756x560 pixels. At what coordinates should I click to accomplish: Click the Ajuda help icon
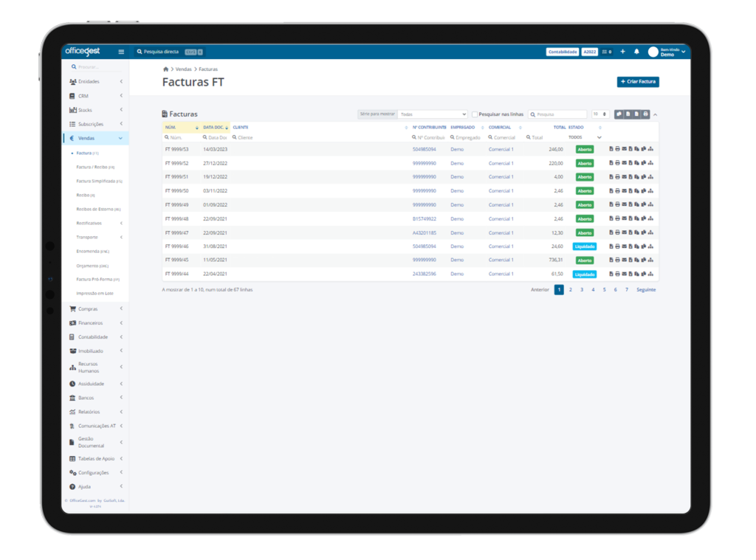72,487
